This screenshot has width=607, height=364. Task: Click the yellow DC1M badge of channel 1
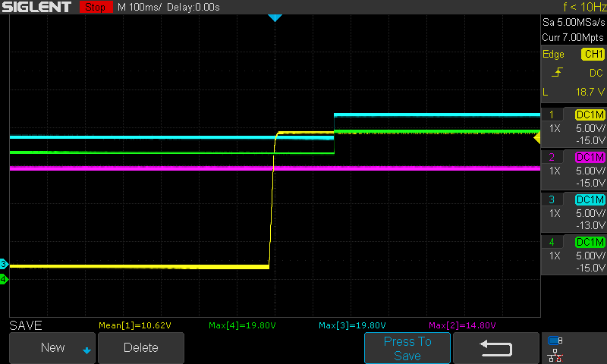[590, 115]
